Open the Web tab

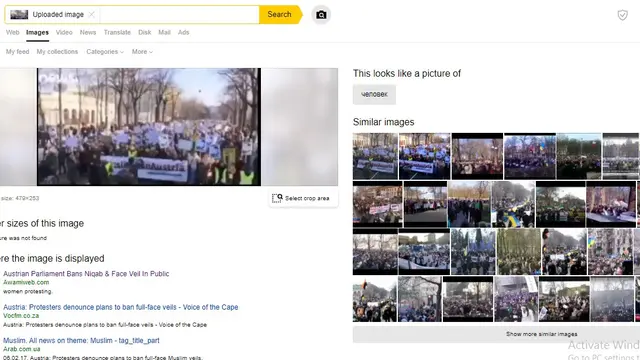click(x=13, y=32)
